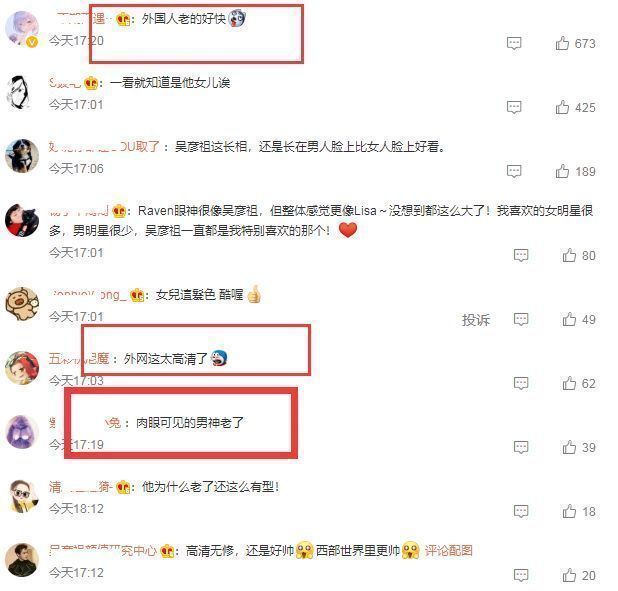
Task: Reply to the Raven眼神很像吴彦祖 comment
Action: 521,255
